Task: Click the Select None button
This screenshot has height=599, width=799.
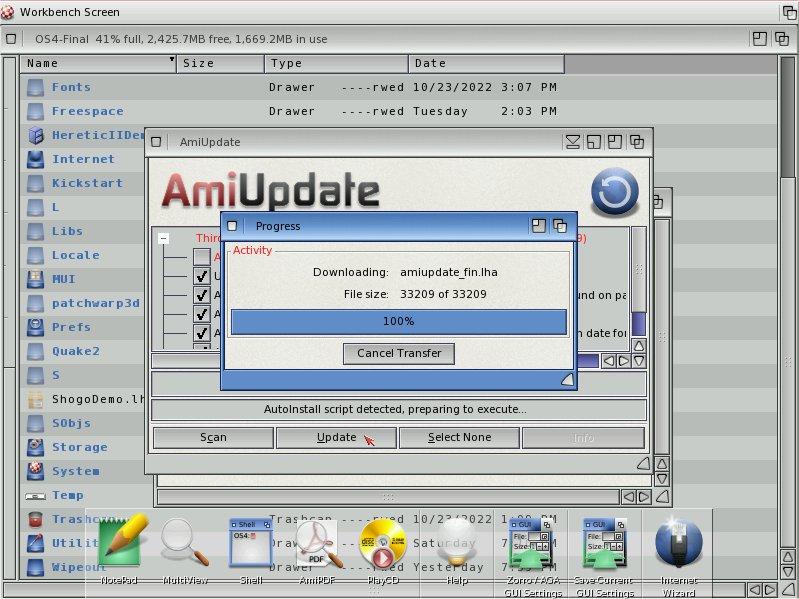Action: (459, 438)
